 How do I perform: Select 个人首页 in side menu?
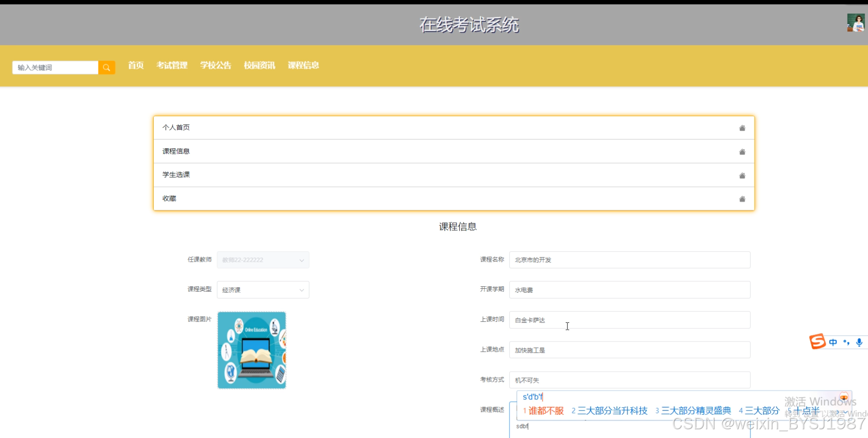454,128
